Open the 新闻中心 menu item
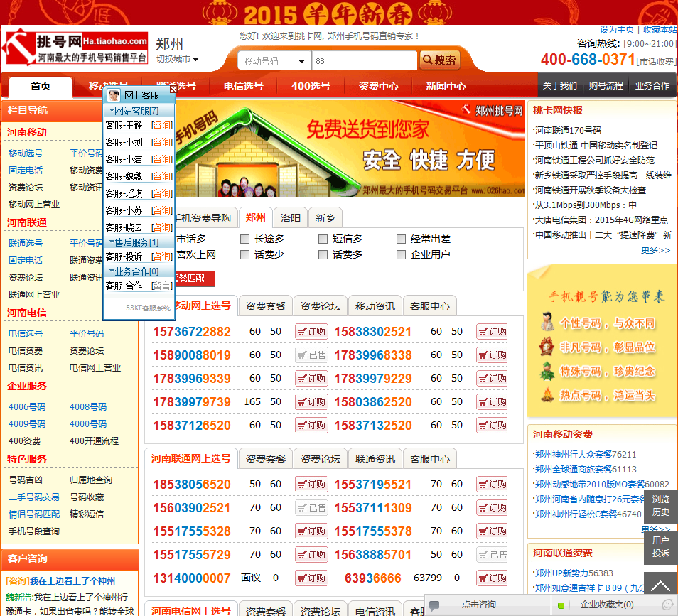The height and width of the screenshot is (616, 678). [446, 86]
